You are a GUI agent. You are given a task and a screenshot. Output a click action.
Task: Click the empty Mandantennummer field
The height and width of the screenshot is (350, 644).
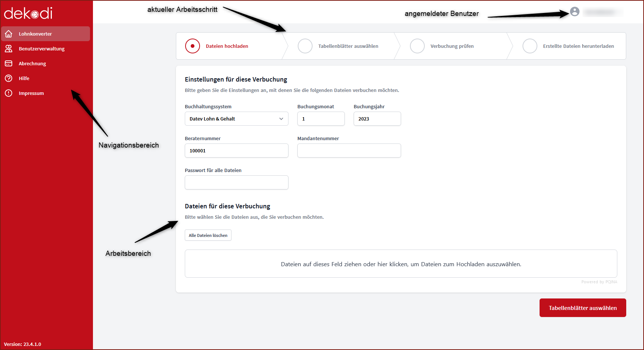(349, 151)
